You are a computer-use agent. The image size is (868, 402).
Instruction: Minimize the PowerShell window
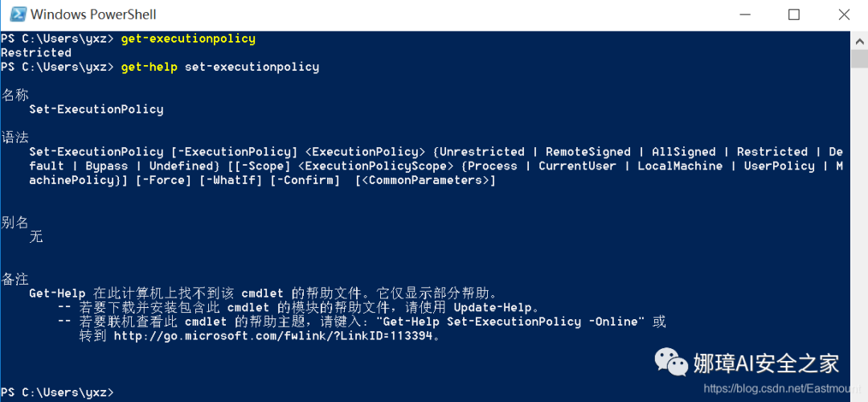743,15
